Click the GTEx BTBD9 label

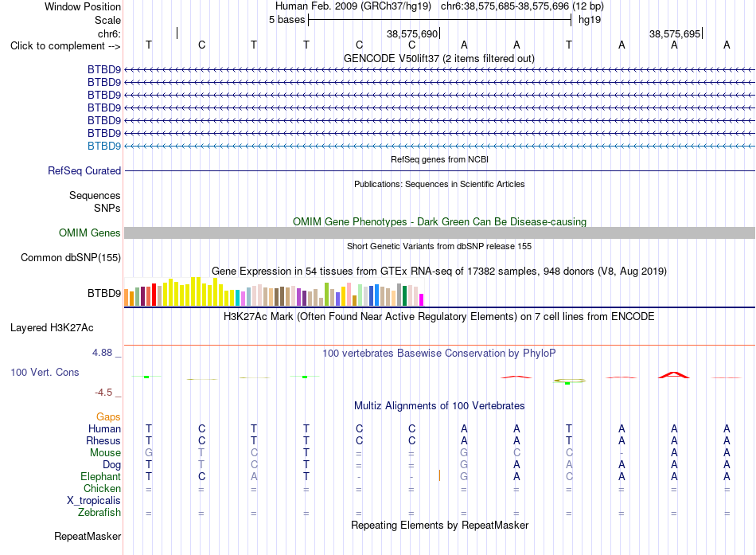coord(104,294)
